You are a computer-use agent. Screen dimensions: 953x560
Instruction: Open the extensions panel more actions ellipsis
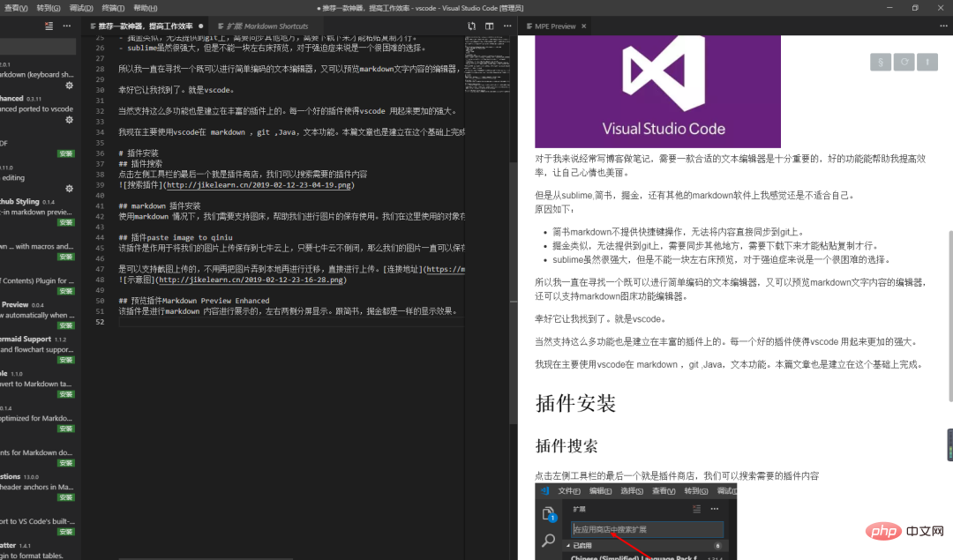click(x=67, y=26)
